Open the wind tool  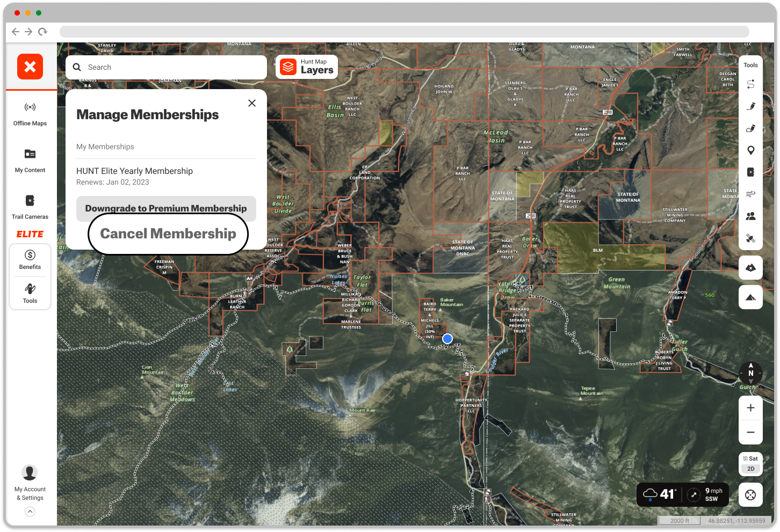point(751,194)
